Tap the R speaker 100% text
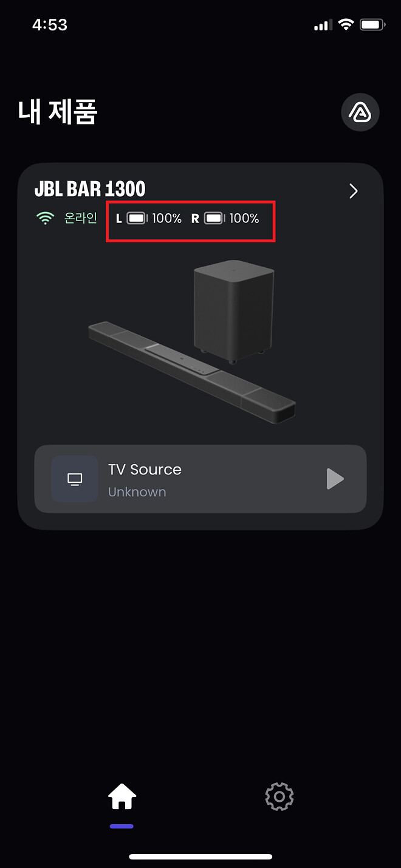Viewport: 401px width, 868px height. 244,218
